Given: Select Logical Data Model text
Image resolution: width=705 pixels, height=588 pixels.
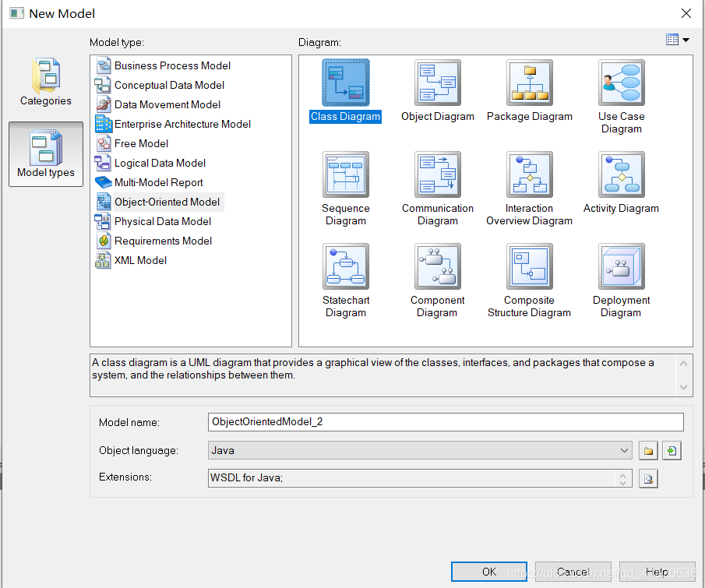Looking at the screenshot, I should (160, 163).
